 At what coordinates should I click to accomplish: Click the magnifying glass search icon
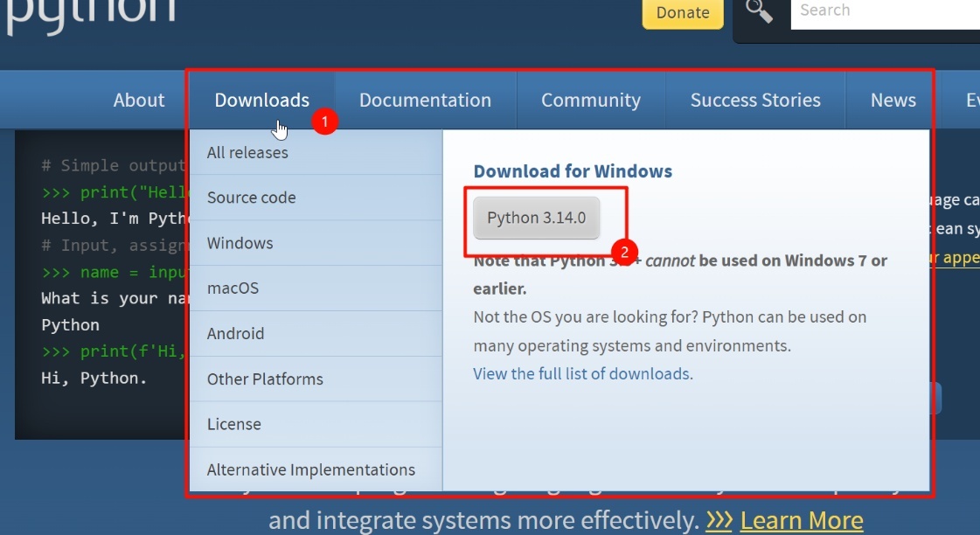759,10
